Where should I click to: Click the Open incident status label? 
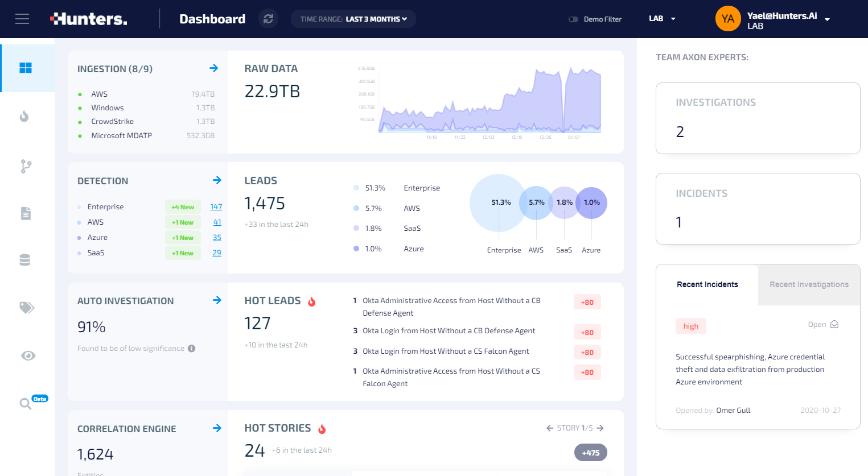coord(817,324)
